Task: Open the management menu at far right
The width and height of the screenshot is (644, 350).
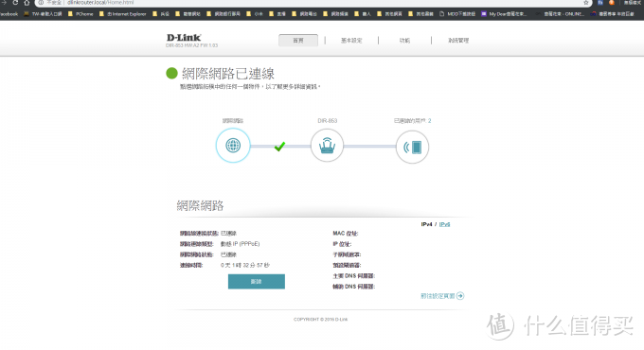Action: [458, 41]
